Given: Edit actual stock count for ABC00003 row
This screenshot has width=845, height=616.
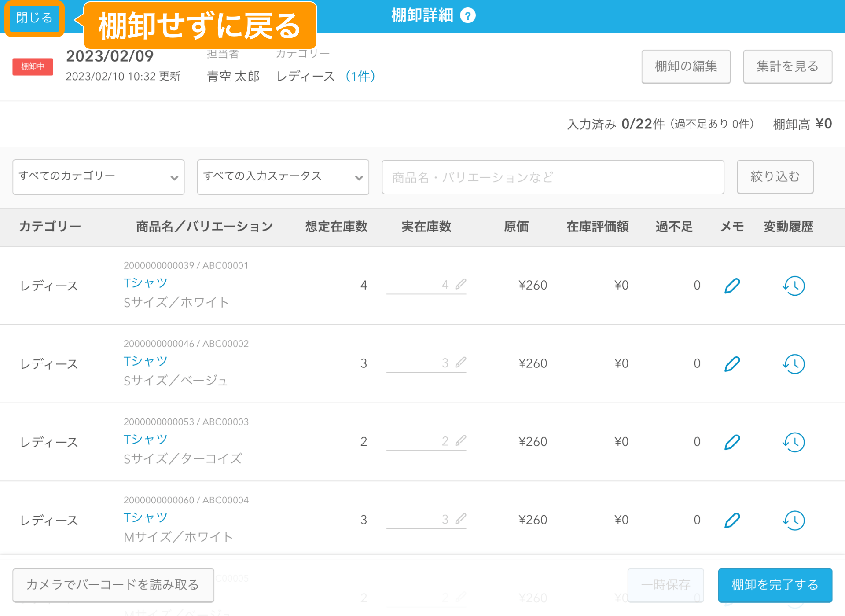Looking at the screenshot, I should pyautogui.click(x=426, y=441).
